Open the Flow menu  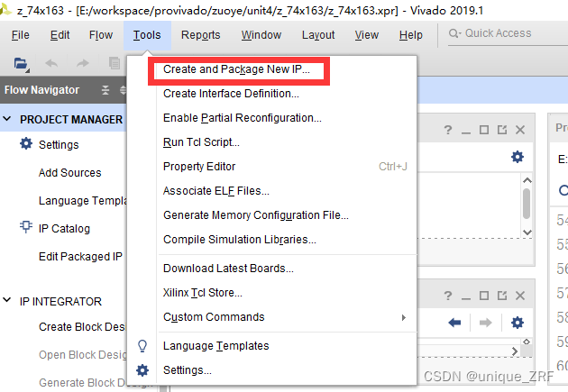[101, 35]
